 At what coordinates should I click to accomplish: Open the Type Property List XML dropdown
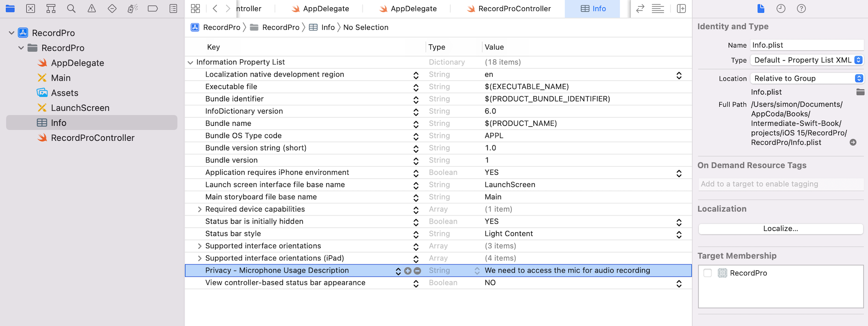click(807, 60)
